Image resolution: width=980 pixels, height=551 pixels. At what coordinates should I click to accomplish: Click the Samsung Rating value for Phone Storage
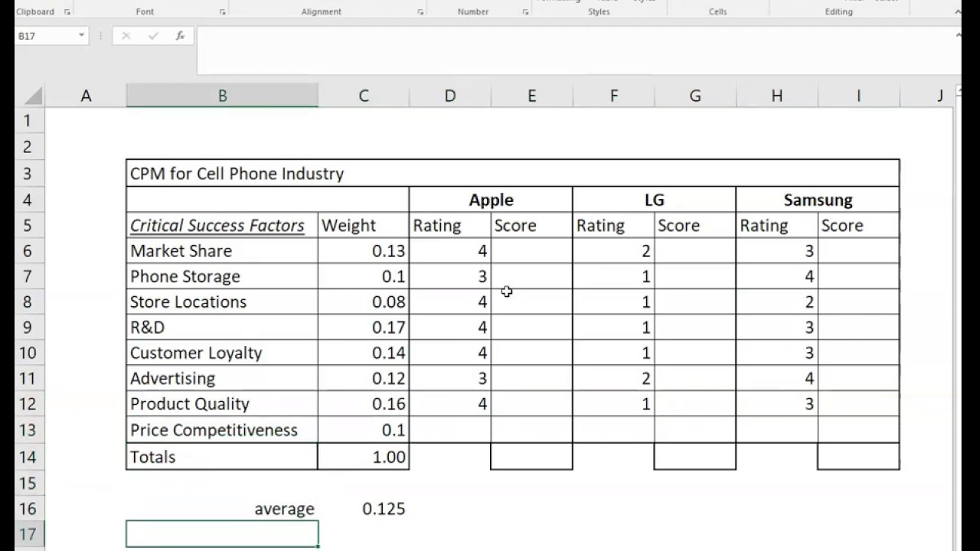[777, 276]
